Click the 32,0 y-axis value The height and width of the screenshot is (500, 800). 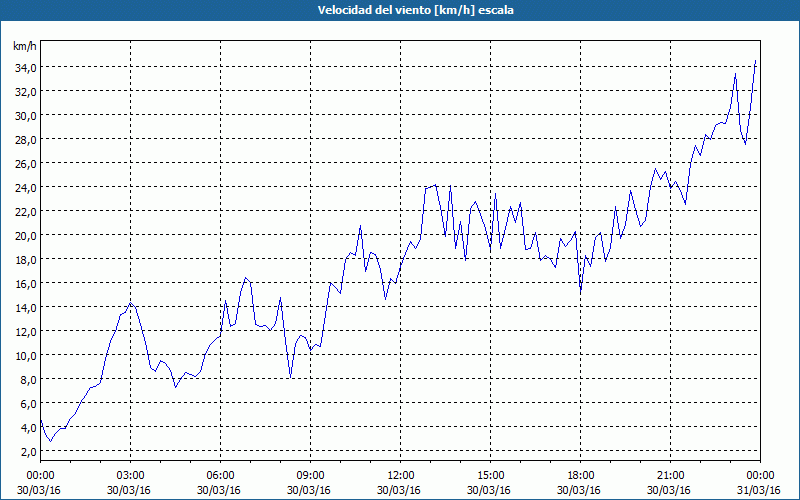[24, 91]
